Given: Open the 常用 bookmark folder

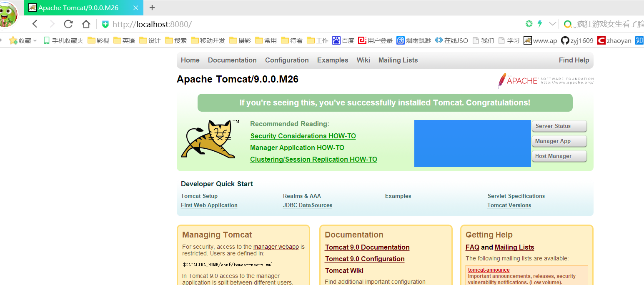Looking at the screenshot, I should [266, 40].
